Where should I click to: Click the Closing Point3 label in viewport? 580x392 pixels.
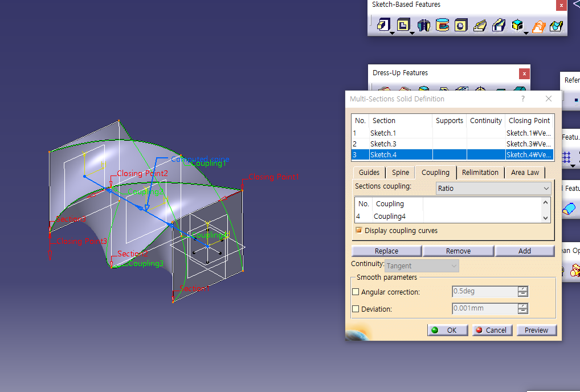pos(81,241)
